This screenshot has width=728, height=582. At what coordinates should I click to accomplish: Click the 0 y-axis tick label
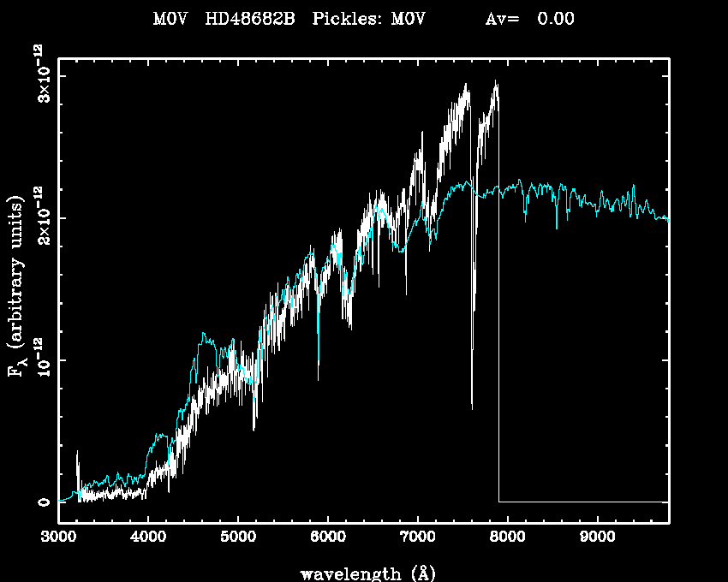click(x=42, y=502)
